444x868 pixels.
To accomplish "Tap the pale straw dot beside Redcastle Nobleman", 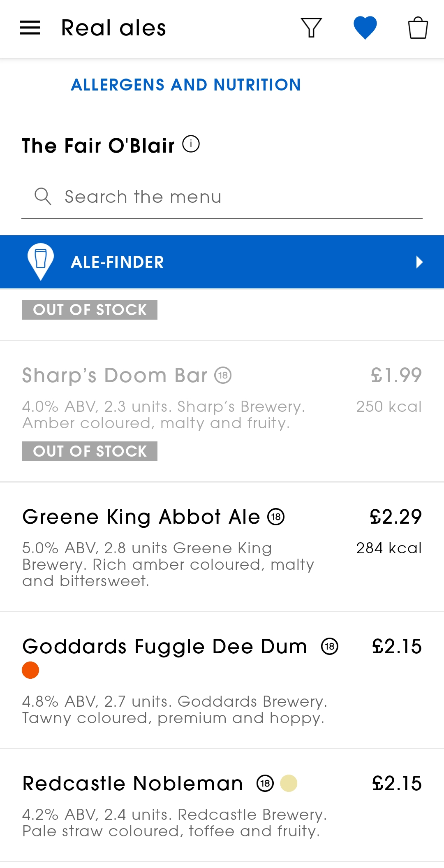I will pos(289,783).
